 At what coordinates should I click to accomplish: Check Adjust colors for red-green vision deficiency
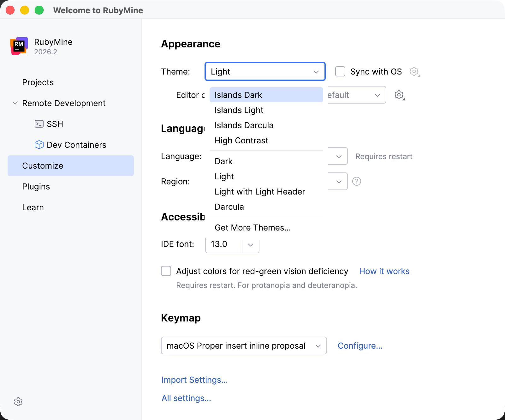click(166, 271)
